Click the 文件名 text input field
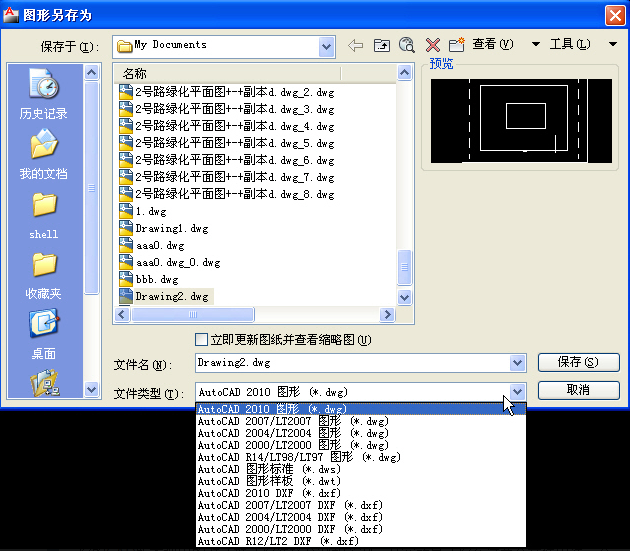The width and height of the screenshot is (630, 551). tap(353, 363)
